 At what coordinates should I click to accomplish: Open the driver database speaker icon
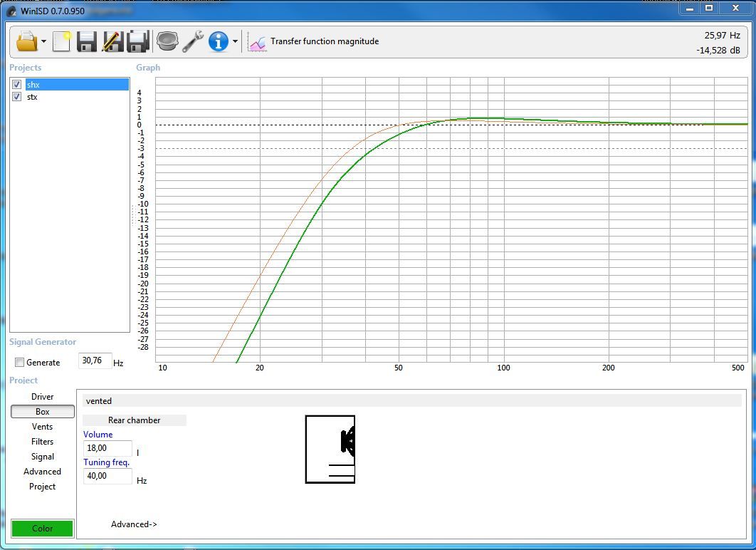tap(167, 41)
